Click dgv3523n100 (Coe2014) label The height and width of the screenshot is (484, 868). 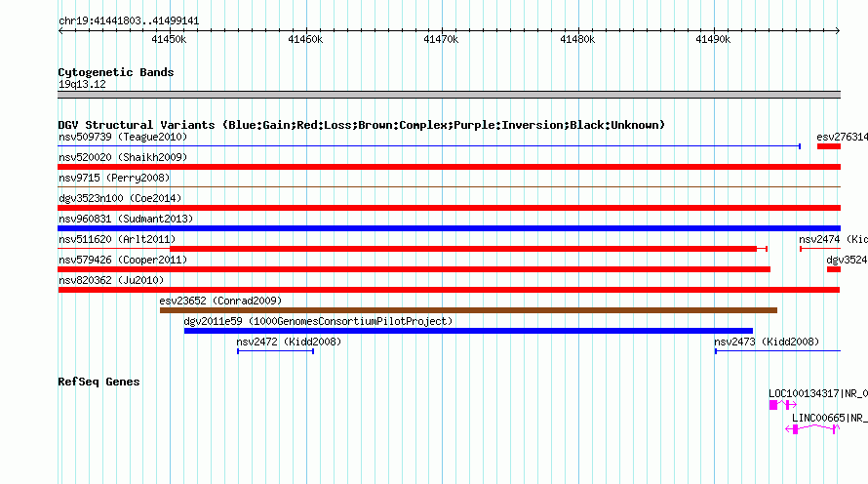pyautogui.click(x=120, y=198)
